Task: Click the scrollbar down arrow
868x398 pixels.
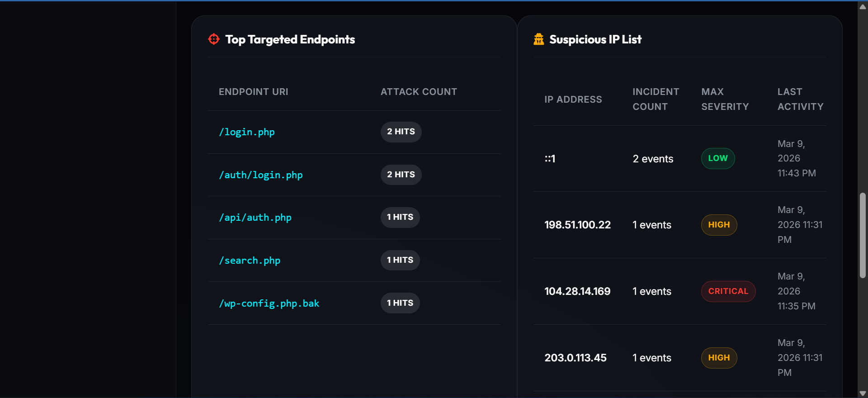Action: pyautogui.click(x=863, y=393)
